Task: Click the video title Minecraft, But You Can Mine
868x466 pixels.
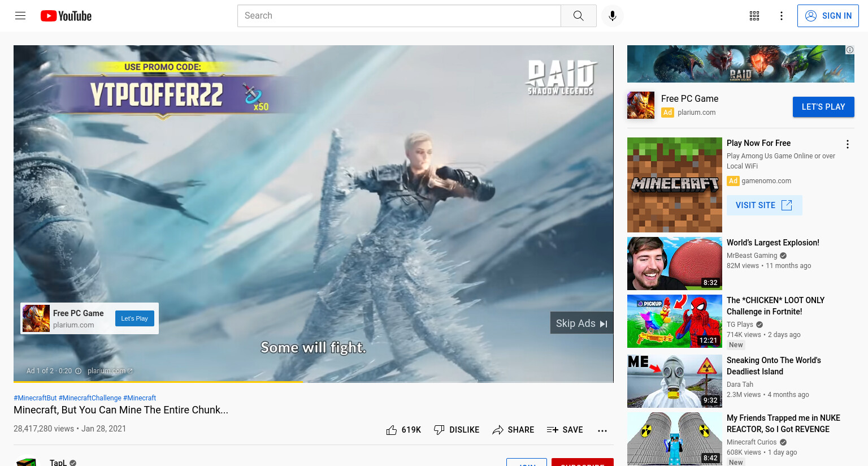Action: coord(121,410)
